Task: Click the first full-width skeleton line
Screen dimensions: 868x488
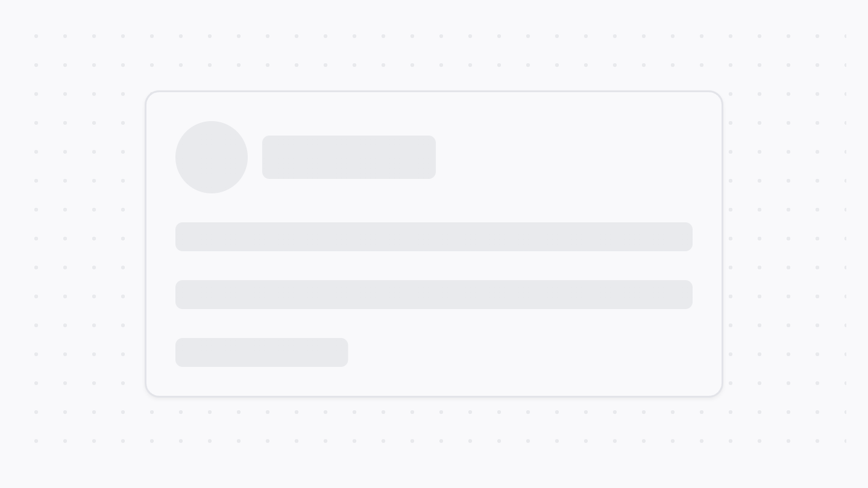Action: [x=434, y=237]
